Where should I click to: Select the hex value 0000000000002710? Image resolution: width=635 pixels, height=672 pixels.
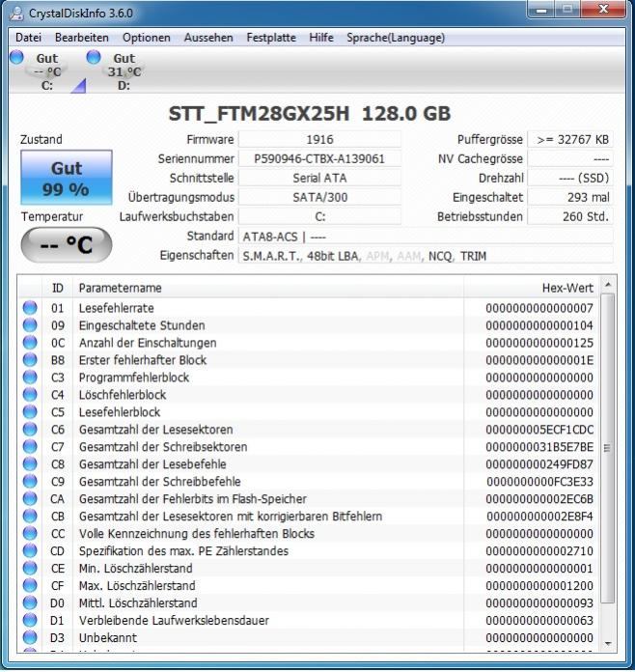point(539,551)
